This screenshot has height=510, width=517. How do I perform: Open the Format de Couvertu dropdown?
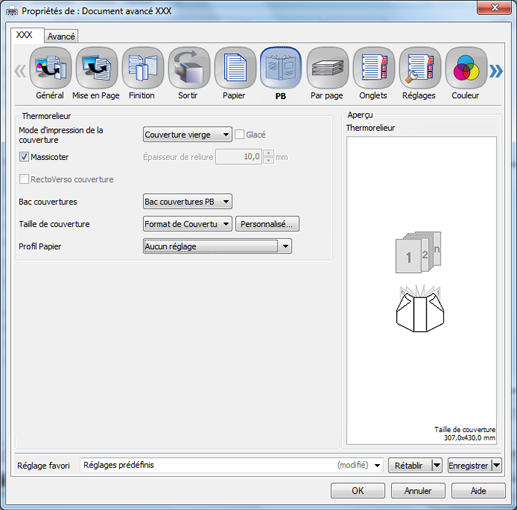pyautogui.click(x=188, y=224)
